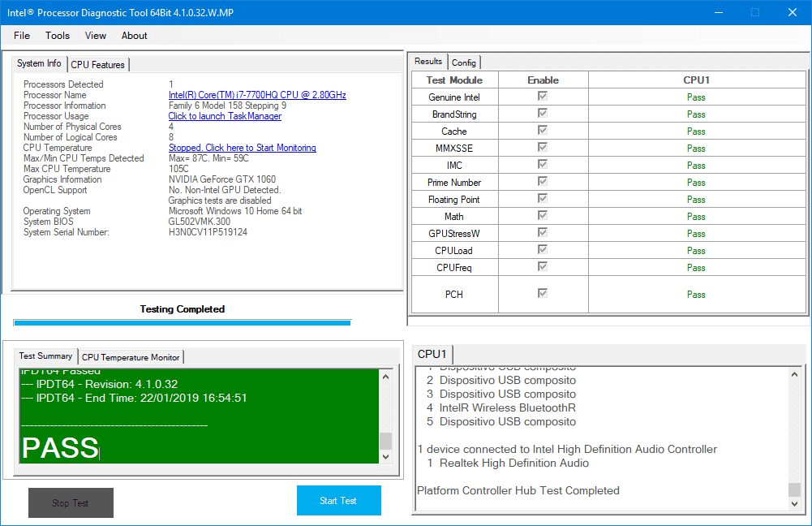This screenshot has width=812, height=526.
Task: Toggle the Genuine Intel enable checkbox
Action: [x=543, y=97]
